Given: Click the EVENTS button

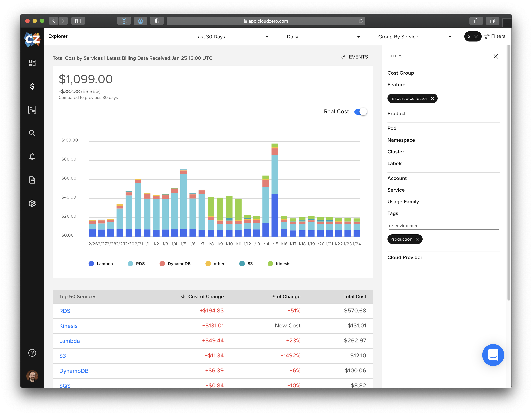Looking at the screenshot, I should click(354, 57).
